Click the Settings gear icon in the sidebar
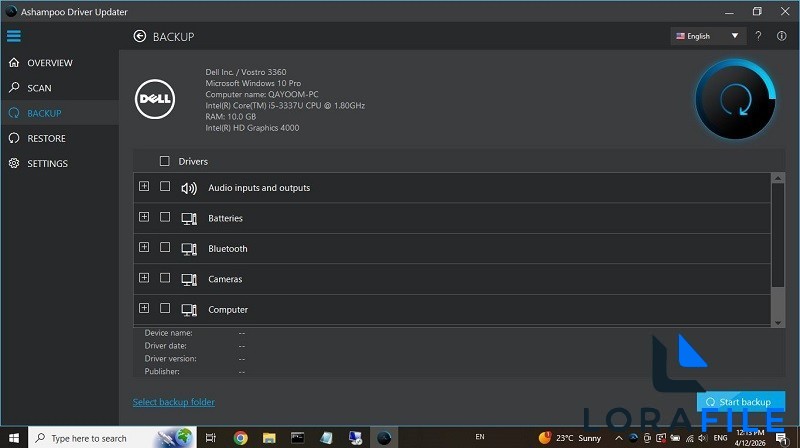 pyautogui.click(x=14, y=163)
